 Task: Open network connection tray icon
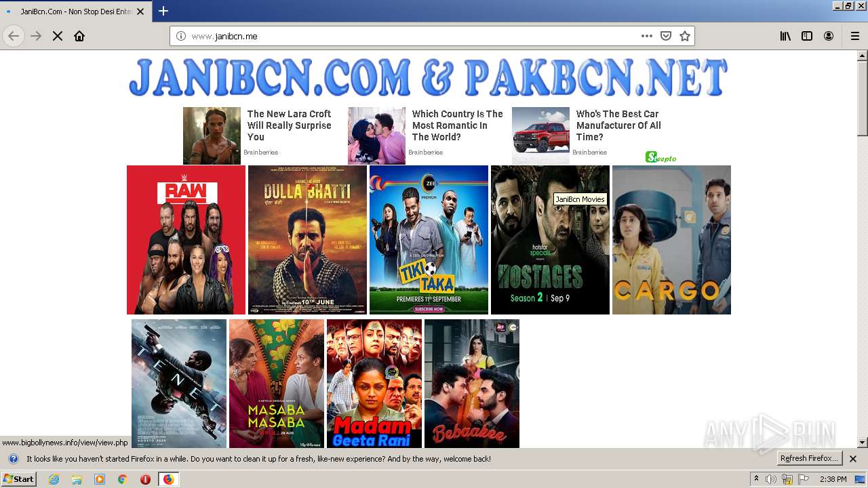[787, 479]
